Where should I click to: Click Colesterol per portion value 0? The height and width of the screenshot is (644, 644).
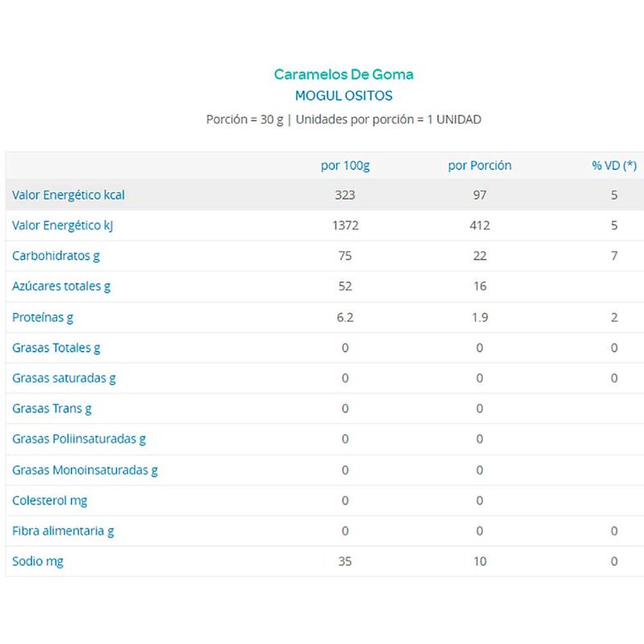(480, 501)
